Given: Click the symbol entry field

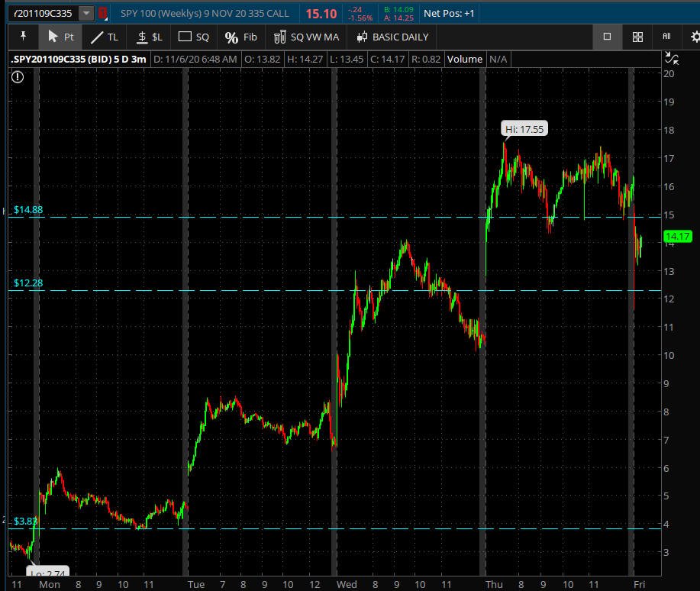Looking at the screenshot, I should 42,13.
